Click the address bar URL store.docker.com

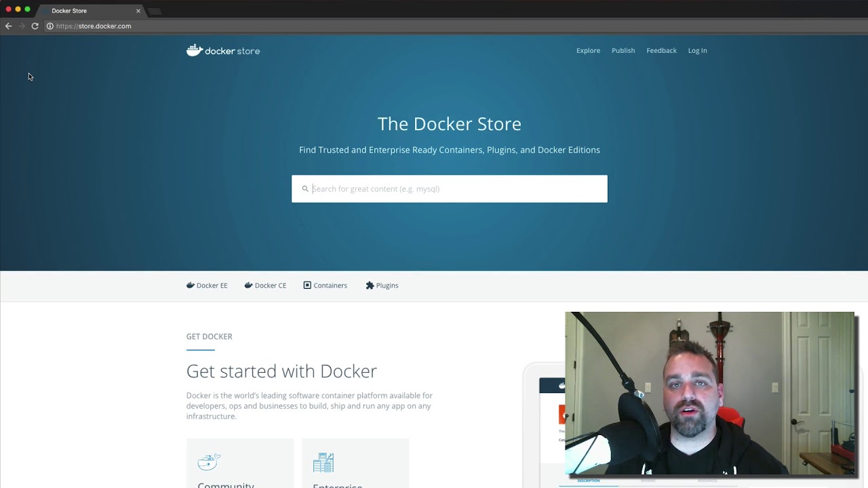[94, 26]
